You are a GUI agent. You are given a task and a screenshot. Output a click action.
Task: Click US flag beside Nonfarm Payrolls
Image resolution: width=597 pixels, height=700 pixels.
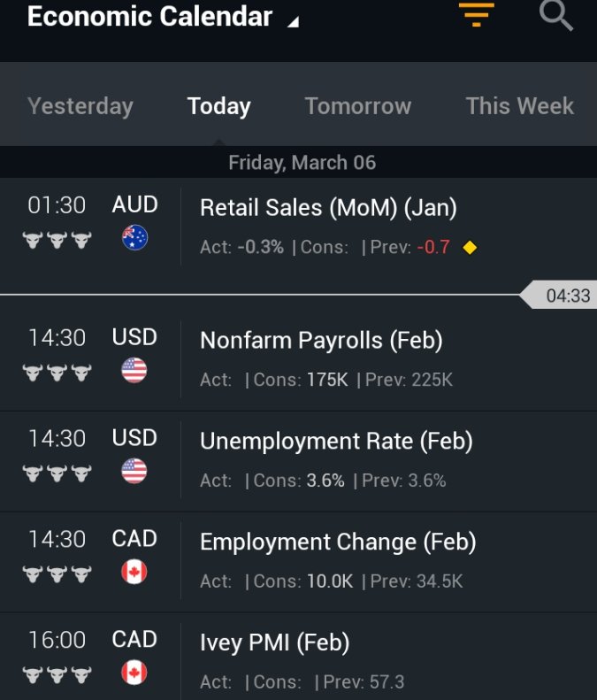(134, 370)
